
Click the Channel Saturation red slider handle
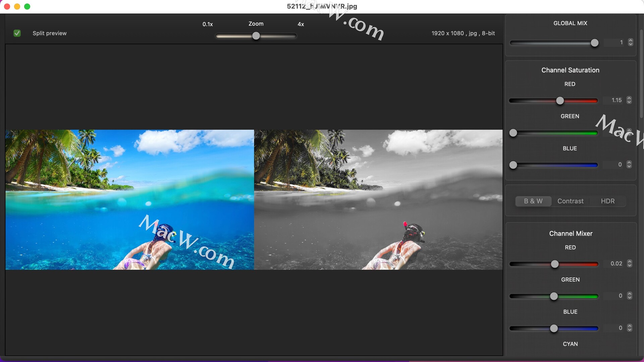click(560, 101)
